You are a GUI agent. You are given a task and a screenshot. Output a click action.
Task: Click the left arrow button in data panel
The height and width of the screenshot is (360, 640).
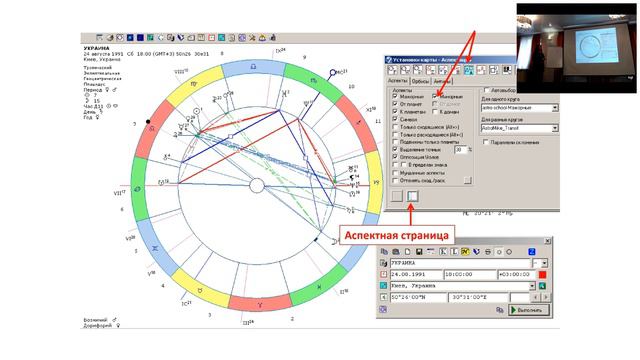pyautogui.click(x=535, y=297)
